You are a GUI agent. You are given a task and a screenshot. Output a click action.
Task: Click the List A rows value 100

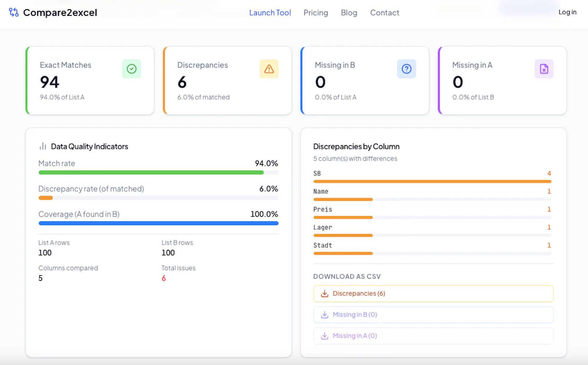(x=45, y=253)
